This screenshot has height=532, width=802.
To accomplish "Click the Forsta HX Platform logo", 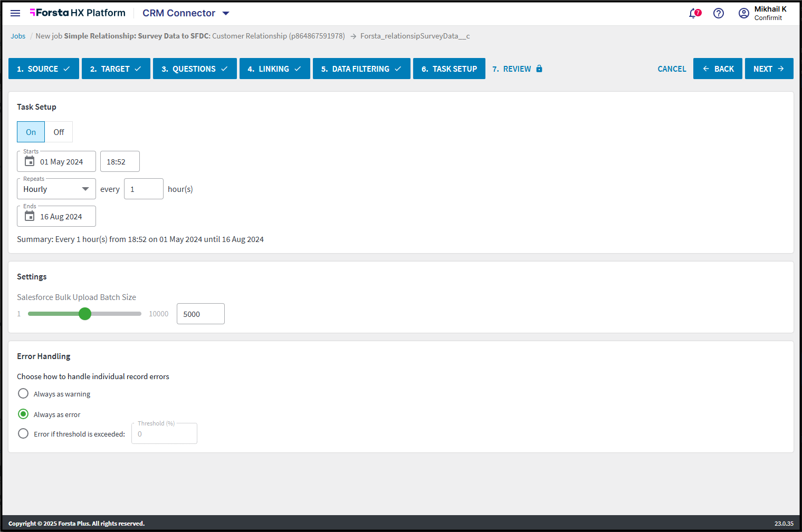I will 78,13.
